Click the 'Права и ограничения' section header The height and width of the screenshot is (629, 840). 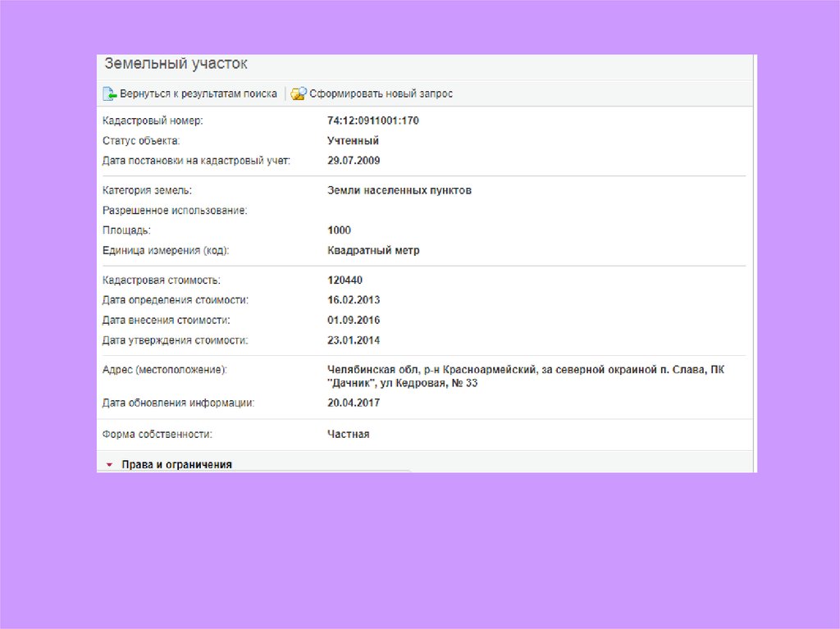tap(177, 464)
